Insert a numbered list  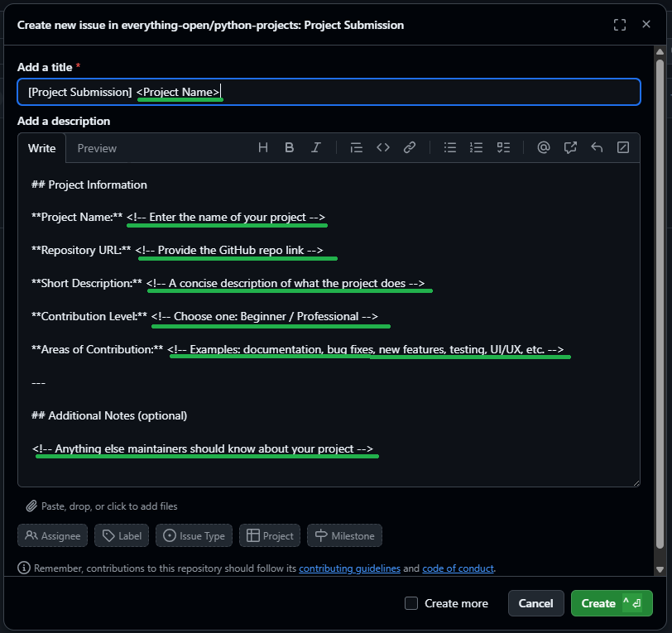[476, 148]
